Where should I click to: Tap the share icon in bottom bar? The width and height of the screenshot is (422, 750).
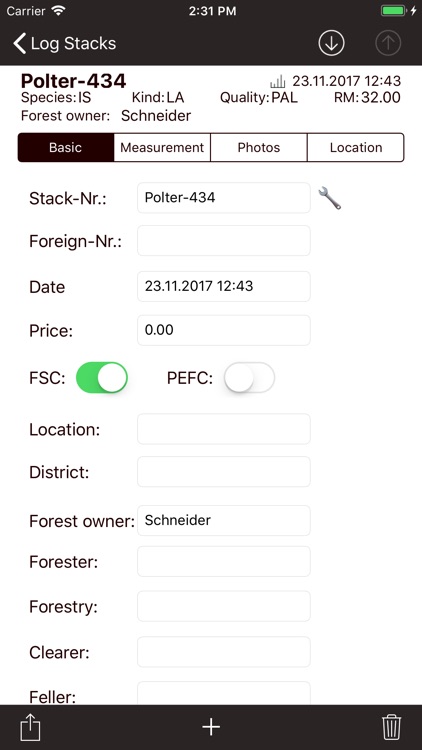[31, 727]
